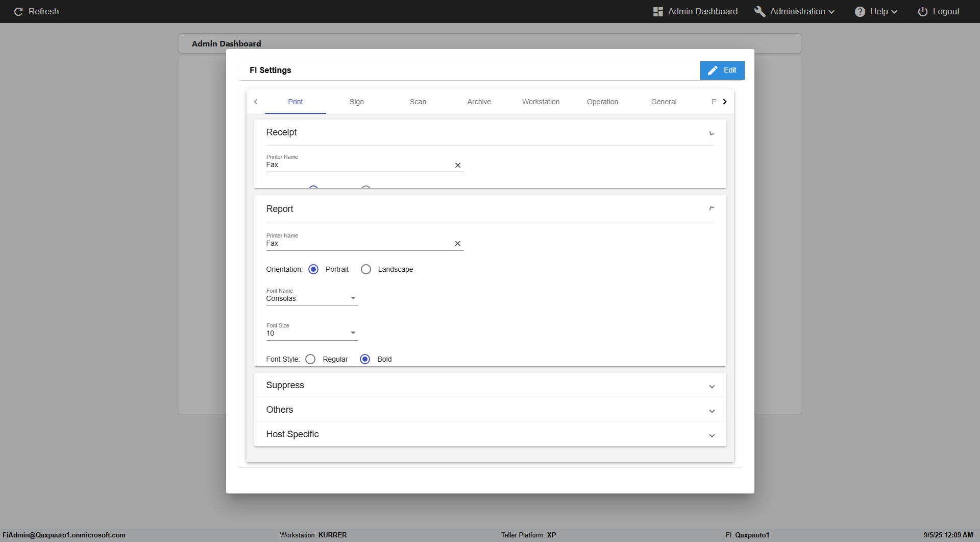Click the Logout link

(x=939, y=11)
